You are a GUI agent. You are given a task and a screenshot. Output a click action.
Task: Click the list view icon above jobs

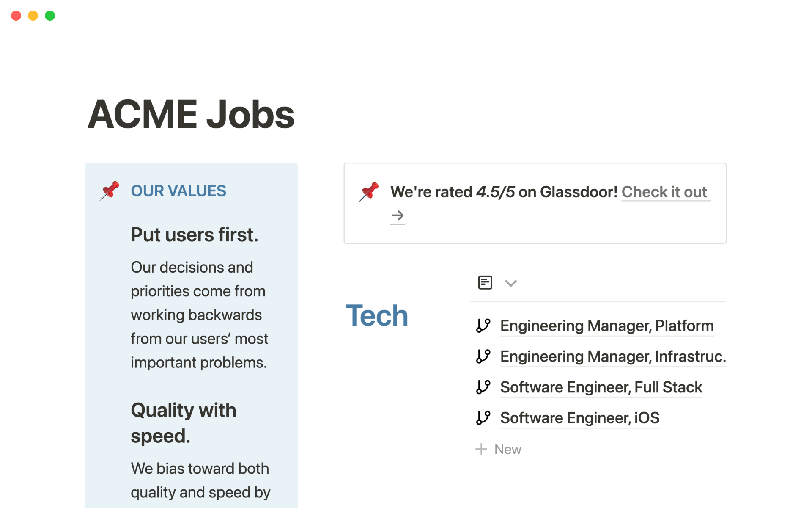[x=485, y=282]
